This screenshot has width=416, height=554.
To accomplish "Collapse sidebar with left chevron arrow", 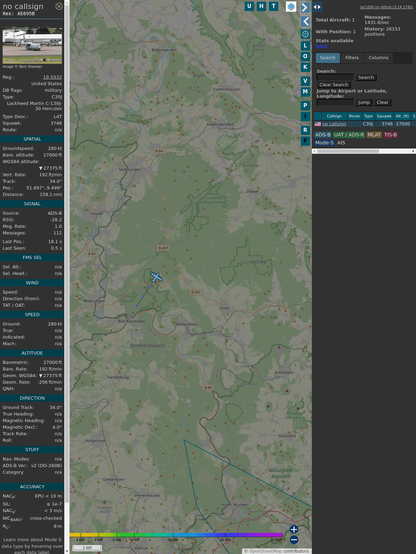I will click(305, 22).
